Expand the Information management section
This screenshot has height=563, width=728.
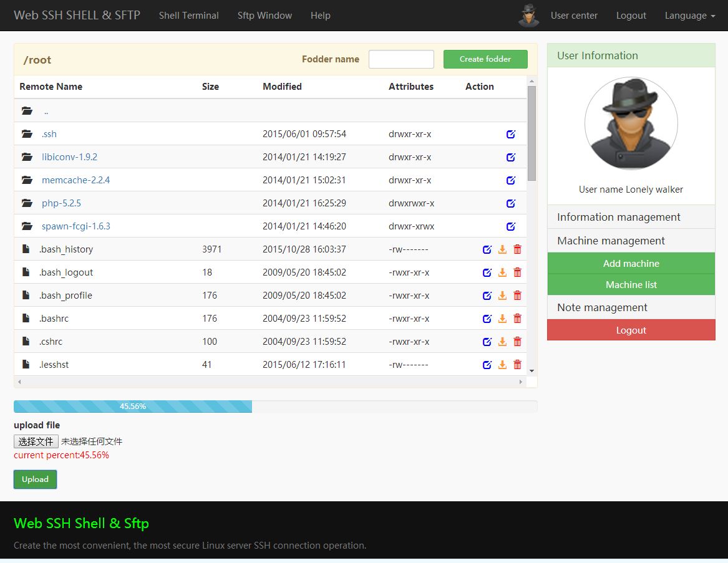pyautogui.click(x=618, y=217)
